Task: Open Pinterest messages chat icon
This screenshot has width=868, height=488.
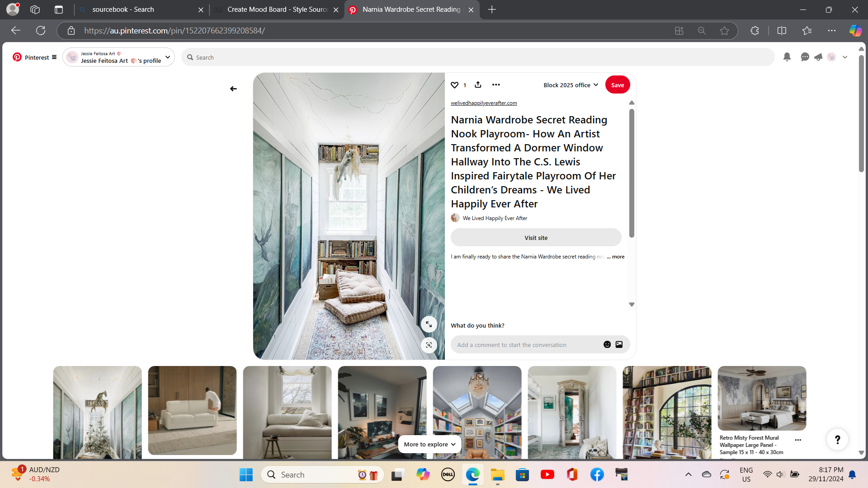Action: [x=805, y=57]
